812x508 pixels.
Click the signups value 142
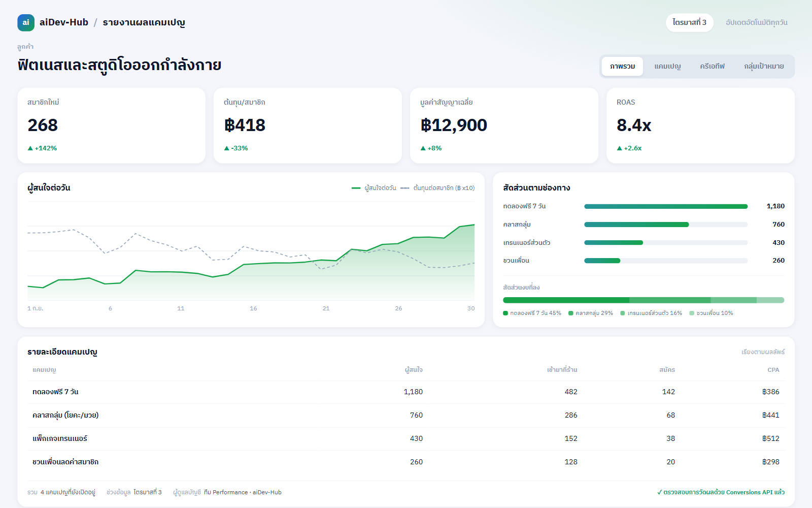(x=668, y=392)
